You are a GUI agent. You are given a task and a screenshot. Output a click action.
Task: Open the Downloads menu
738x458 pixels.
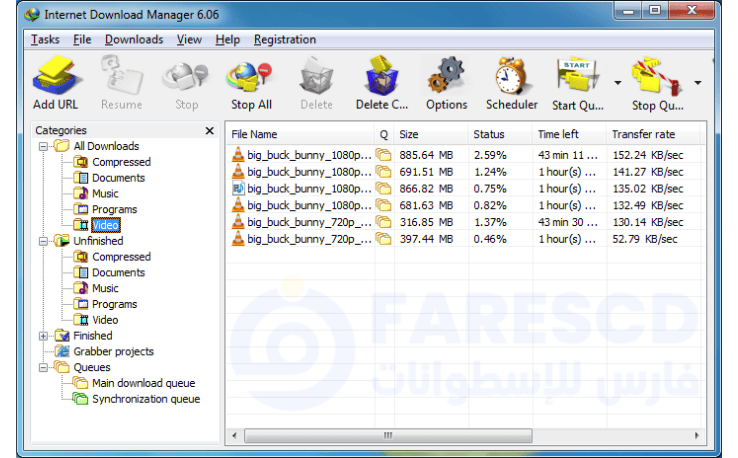point(134,40)
